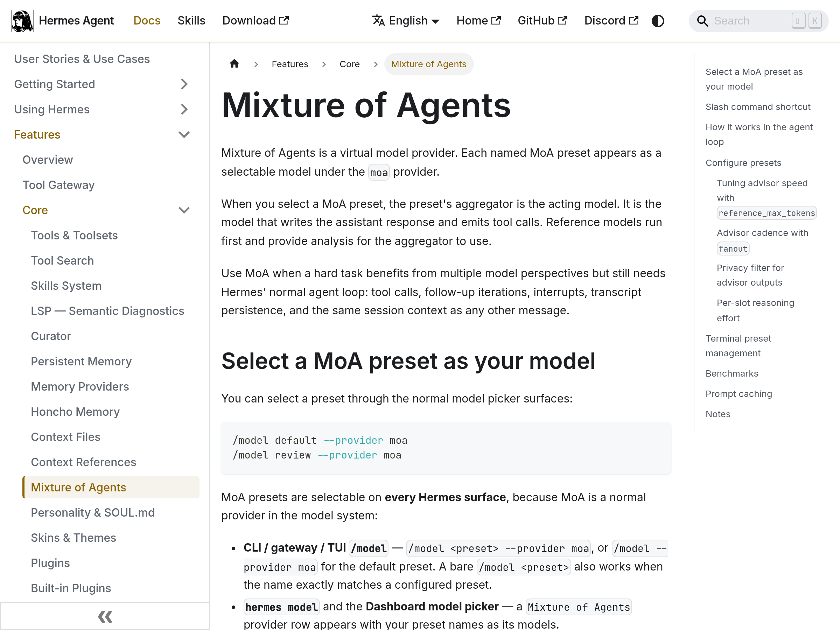Jump to Tuning advisor speed subsection

coord(766,198)
